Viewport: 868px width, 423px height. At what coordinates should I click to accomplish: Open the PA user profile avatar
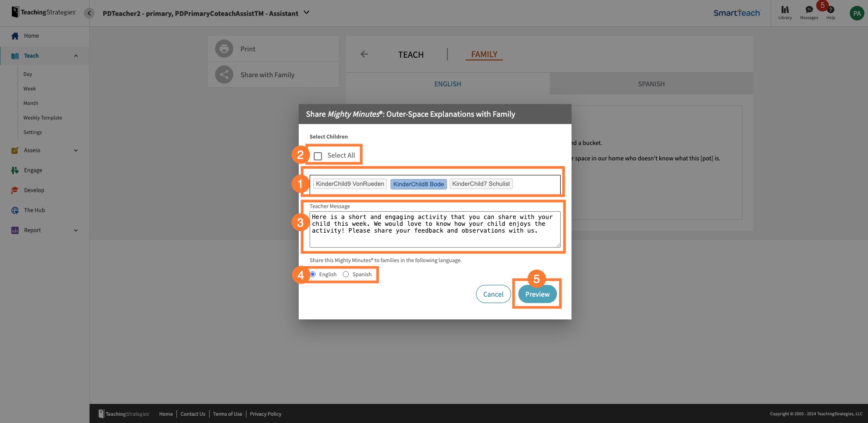point(857,13)
